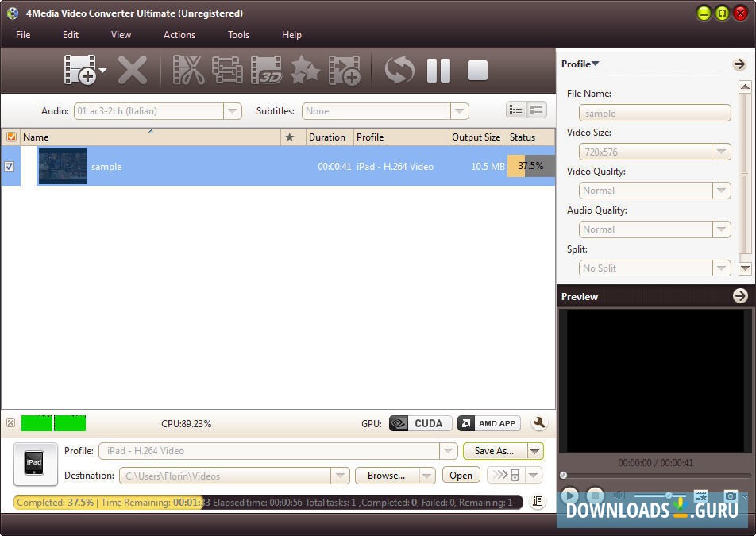Image resolution: width=756 pixels, height=536 pixels.
Task: Click the Browse button
Action: coord(388,476)
